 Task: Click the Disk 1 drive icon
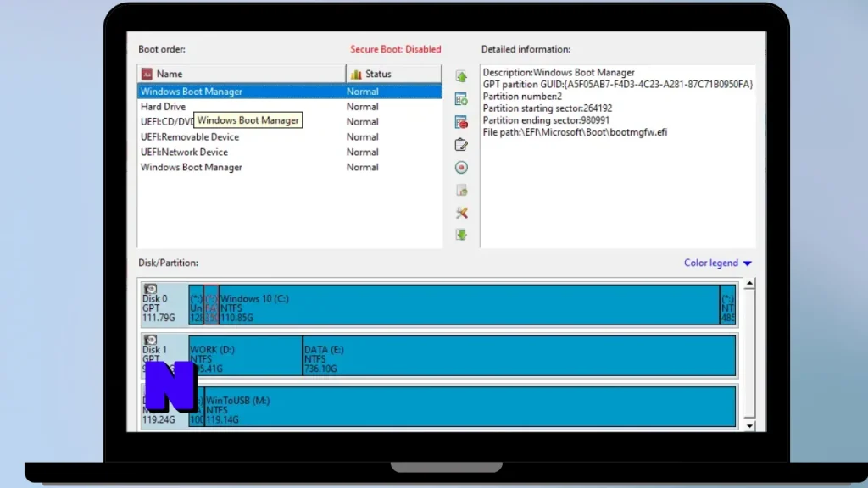(150, 340)
